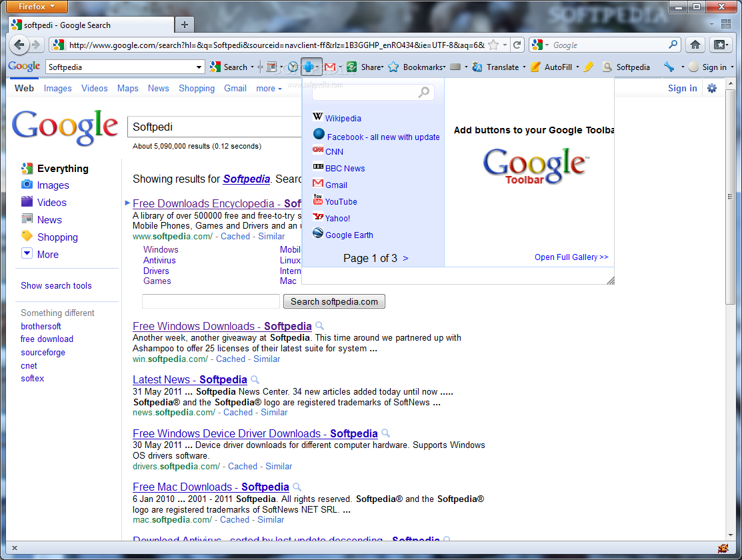Click the Sign in link at top right
The width and height of the screenshot is (742, 560).
683,89
